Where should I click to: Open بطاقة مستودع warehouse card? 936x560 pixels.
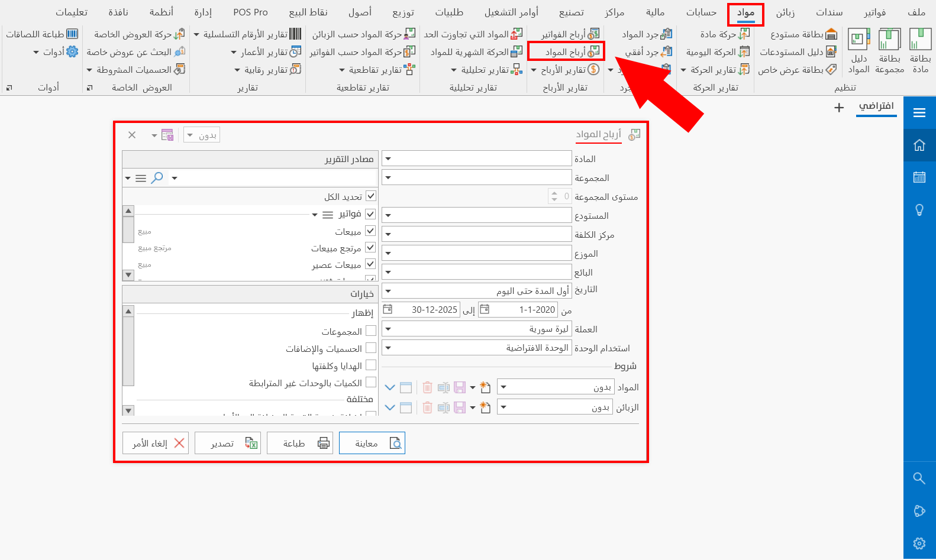803,34
